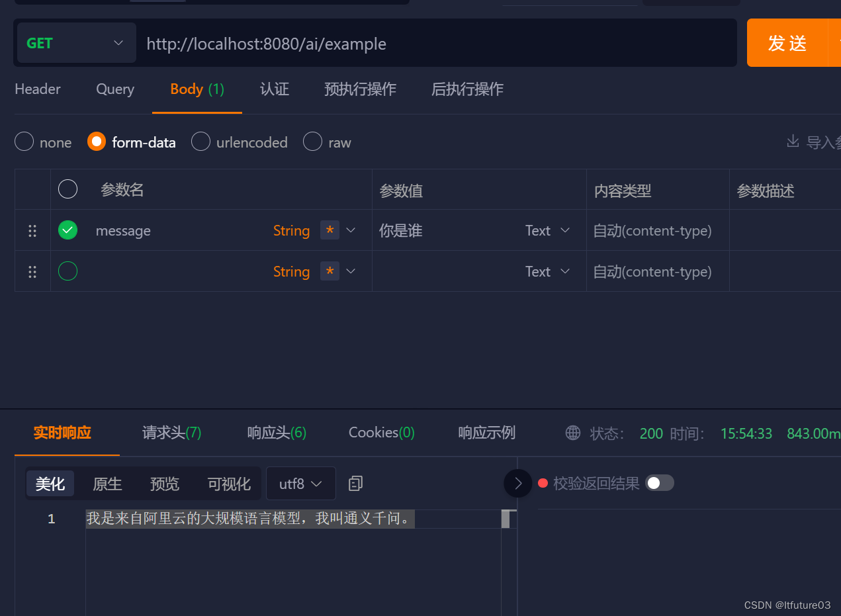Image resolution: width=841 pixels, height=616 pixels.
Task: Check the empty second parameter row
Action: click(x=67, y=271)
